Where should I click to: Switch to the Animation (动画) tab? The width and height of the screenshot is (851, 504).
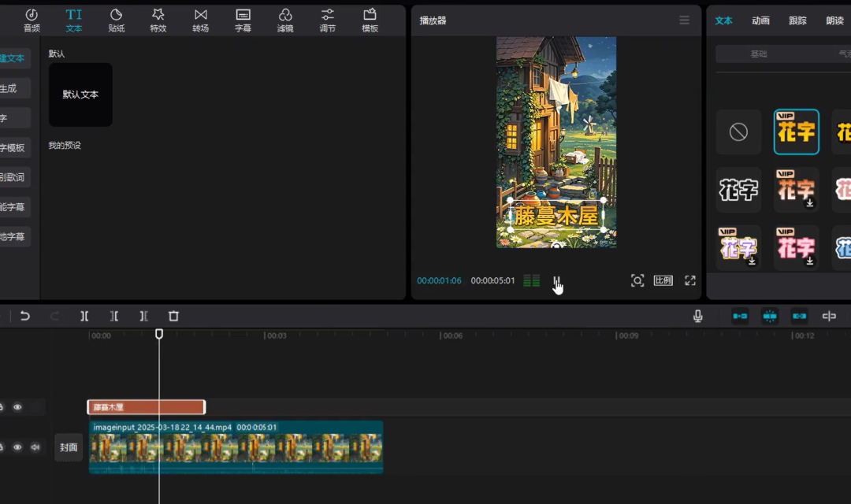(x=760, y=20)
